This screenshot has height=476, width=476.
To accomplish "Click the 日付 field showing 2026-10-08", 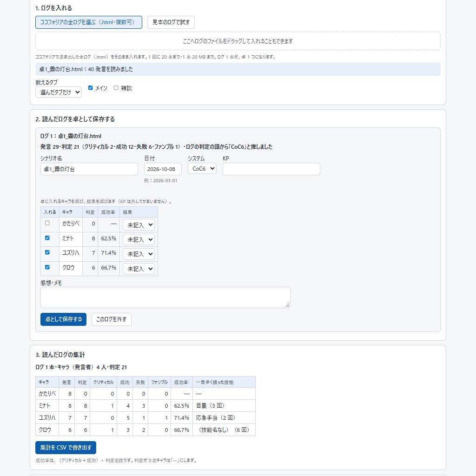I will click(x=163, y=169).
